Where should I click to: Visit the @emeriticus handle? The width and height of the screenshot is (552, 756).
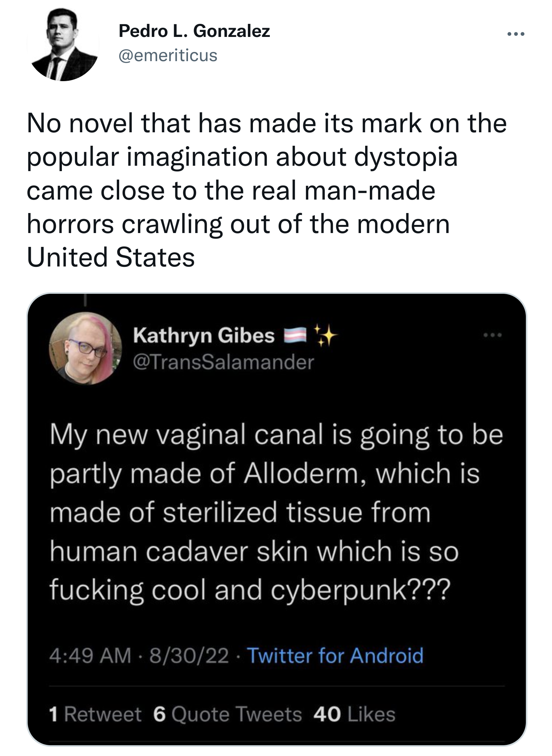pyautogui.click(x=168, y=55)
